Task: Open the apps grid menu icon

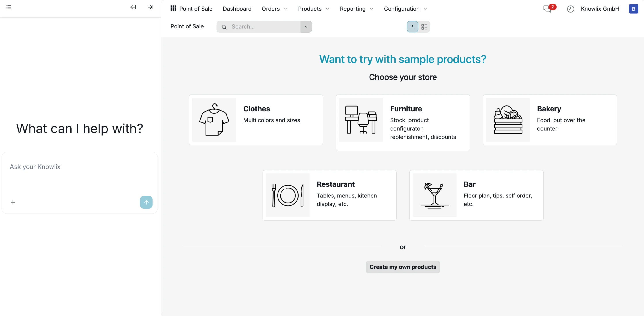Action: (x=173, y=8)
